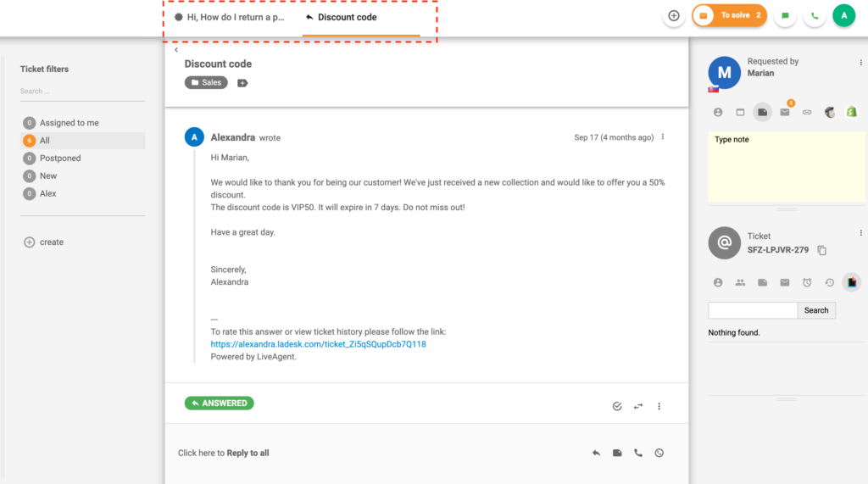Image resolution: width=868 pixels, height=484 pixels.
Task: Select the Discount code tab
Action: pos(347,17)
